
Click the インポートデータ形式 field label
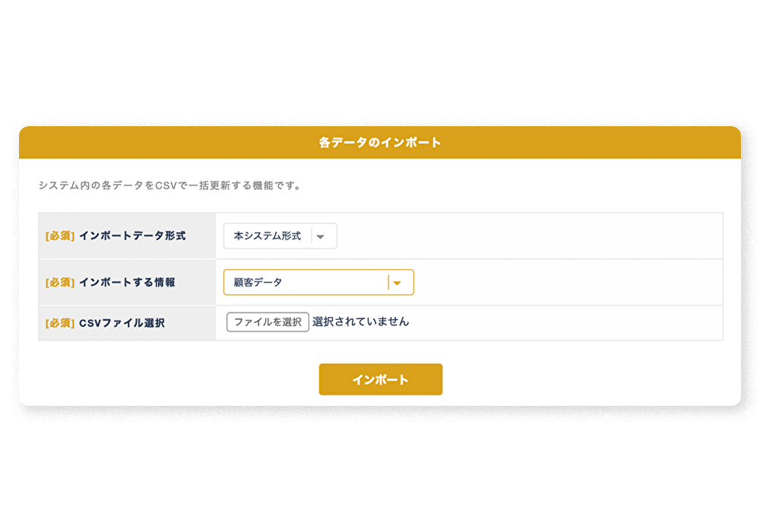pos(132,236)
